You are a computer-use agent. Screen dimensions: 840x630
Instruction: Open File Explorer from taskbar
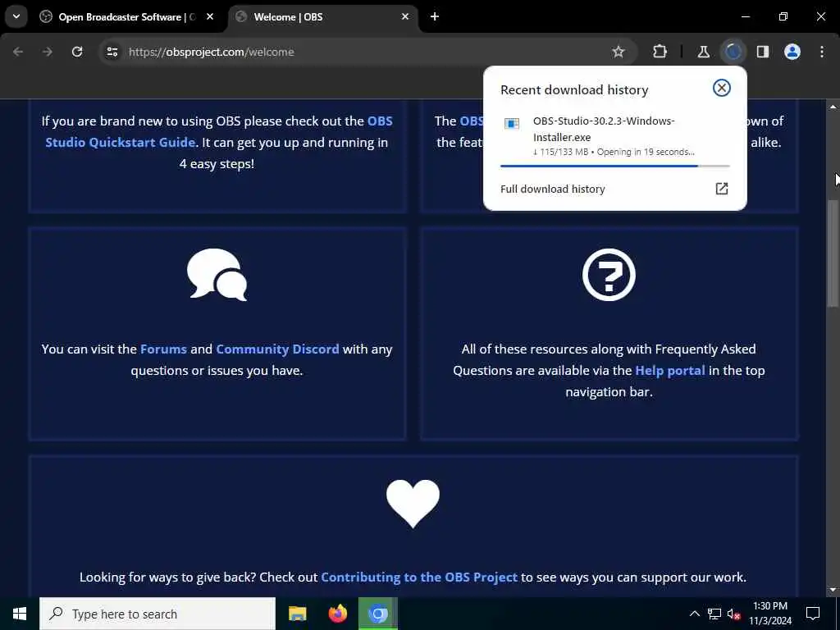click(x=297, y=614)
